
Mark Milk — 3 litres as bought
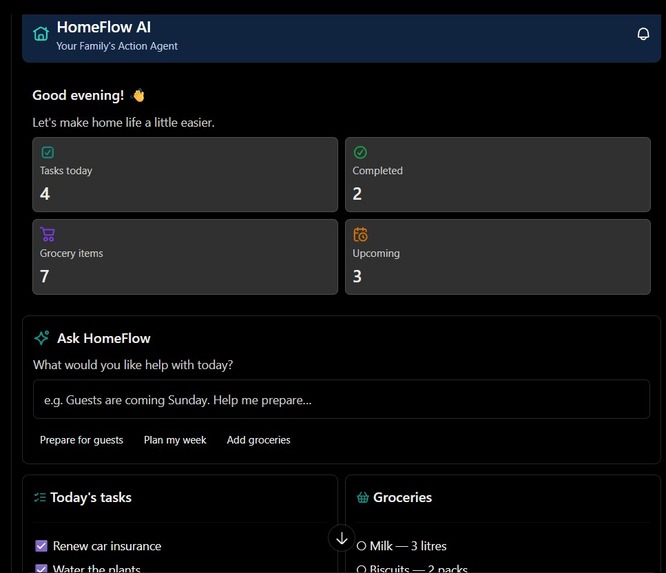(x=361, y=546)
